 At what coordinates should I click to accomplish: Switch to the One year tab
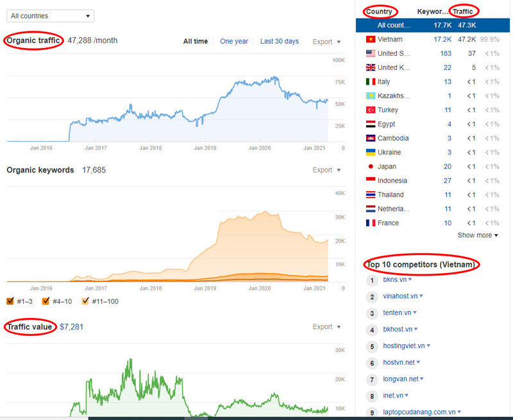coord(234,41)
